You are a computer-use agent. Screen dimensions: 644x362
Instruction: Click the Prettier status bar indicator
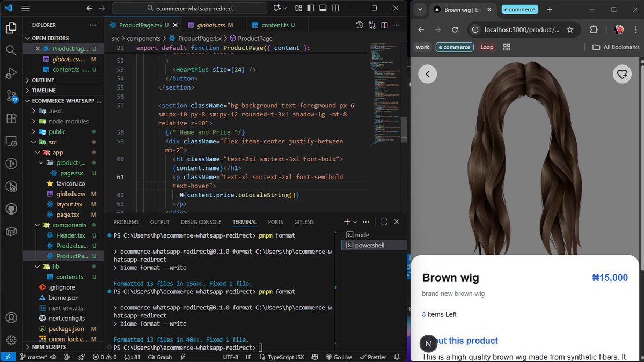pos(373,356)
